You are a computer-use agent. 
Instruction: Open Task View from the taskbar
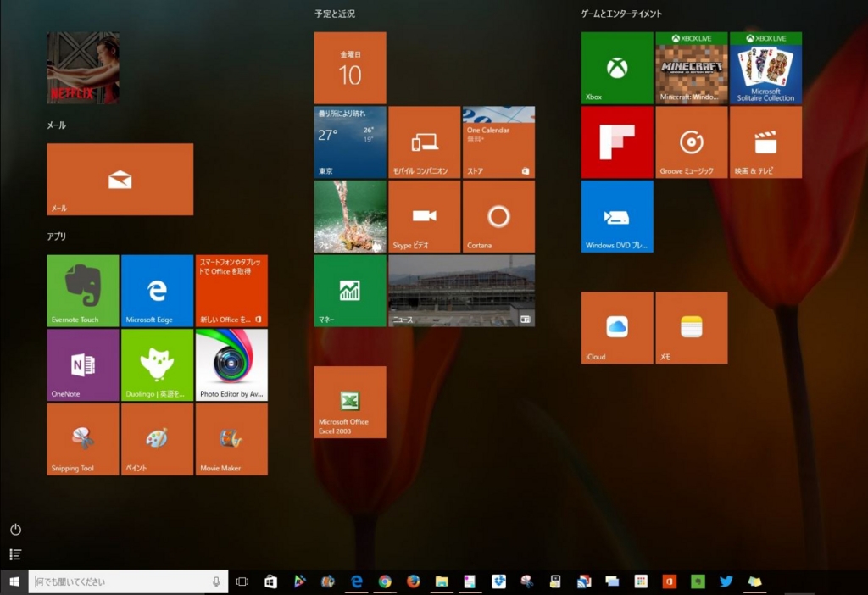pos(242,581)
